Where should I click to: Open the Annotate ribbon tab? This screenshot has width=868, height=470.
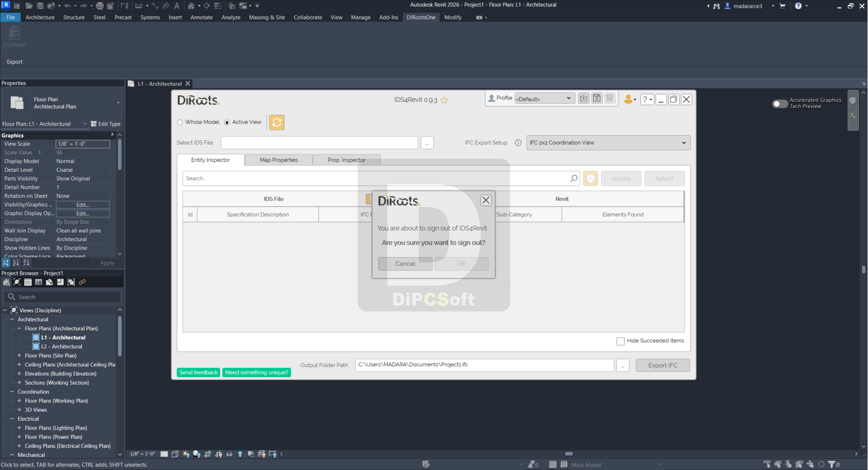(201, 17)
